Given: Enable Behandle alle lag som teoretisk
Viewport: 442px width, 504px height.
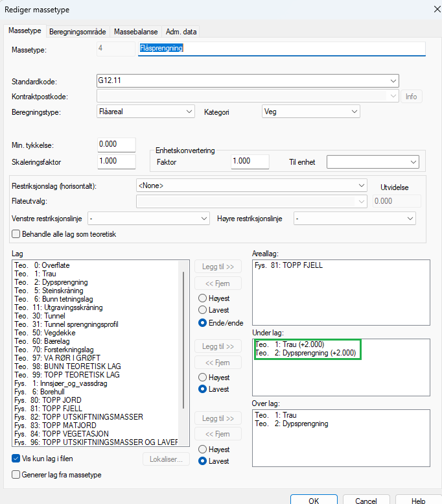Looking at the screenshot, I should coord(16,234).
